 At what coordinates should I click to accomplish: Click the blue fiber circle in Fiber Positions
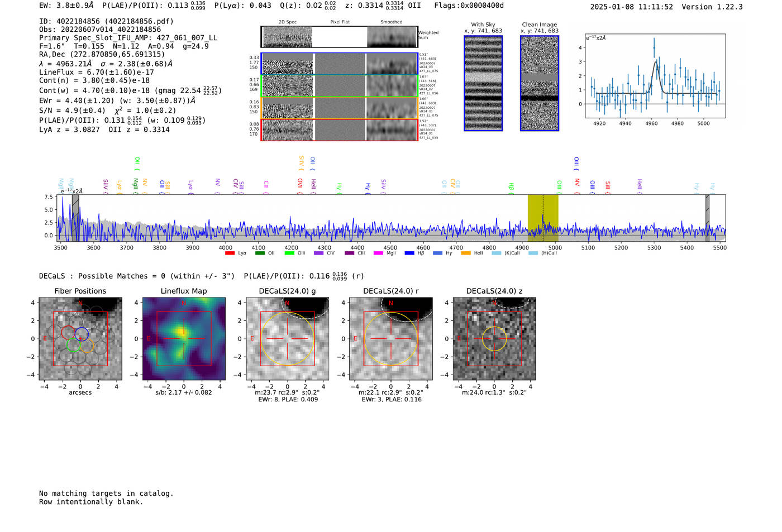click(x=82, y=335)
